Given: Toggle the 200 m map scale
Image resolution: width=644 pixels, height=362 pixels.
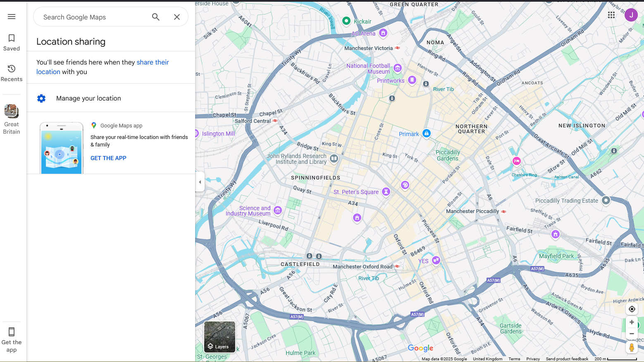Looking at the screenshot, I should [616, 359].
